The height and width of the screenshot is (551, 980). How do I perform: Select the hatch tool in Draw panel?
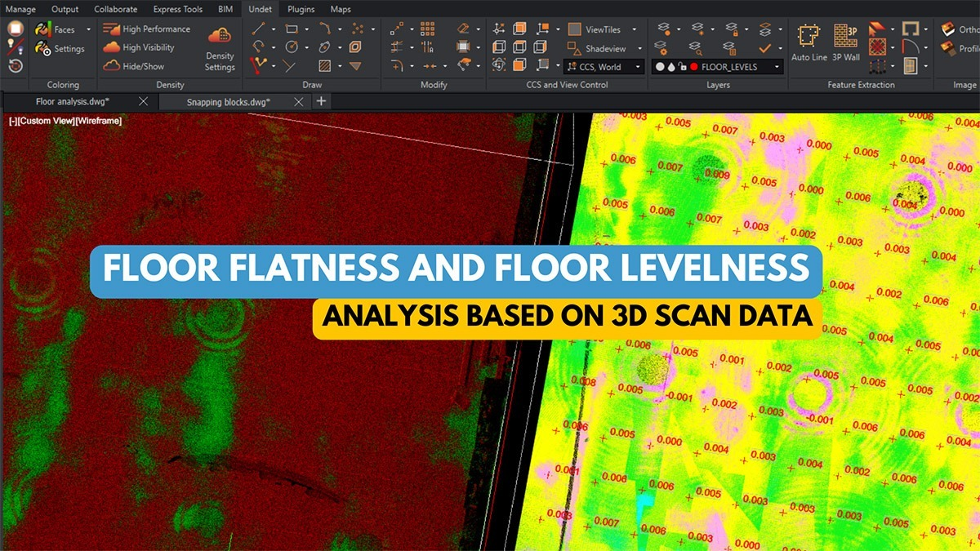click(x=325, y=66)
